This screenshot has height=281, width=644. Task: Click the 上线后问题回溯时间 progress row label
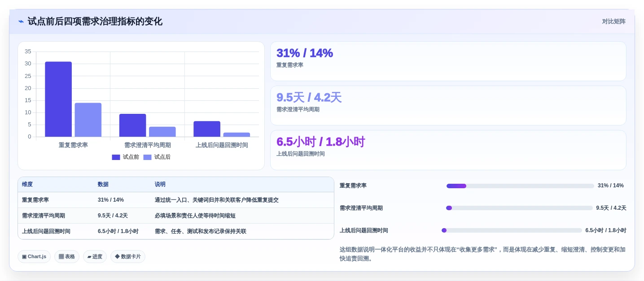pos(364,230)
